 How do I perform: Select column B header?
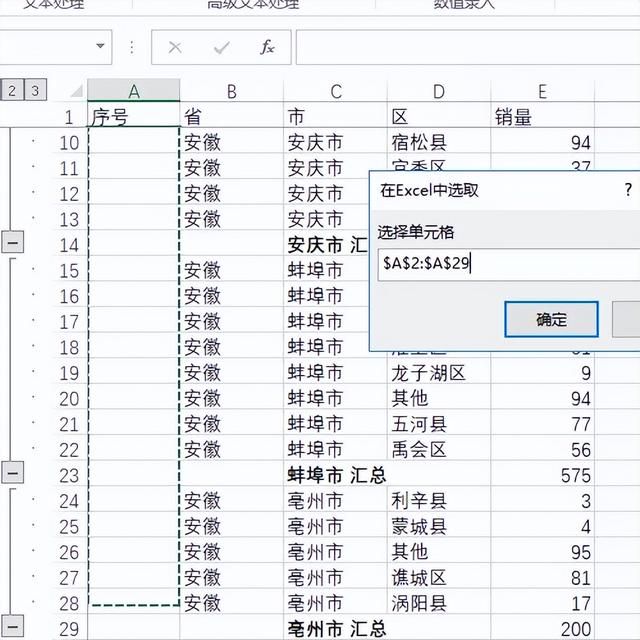(x=231, y=91)
